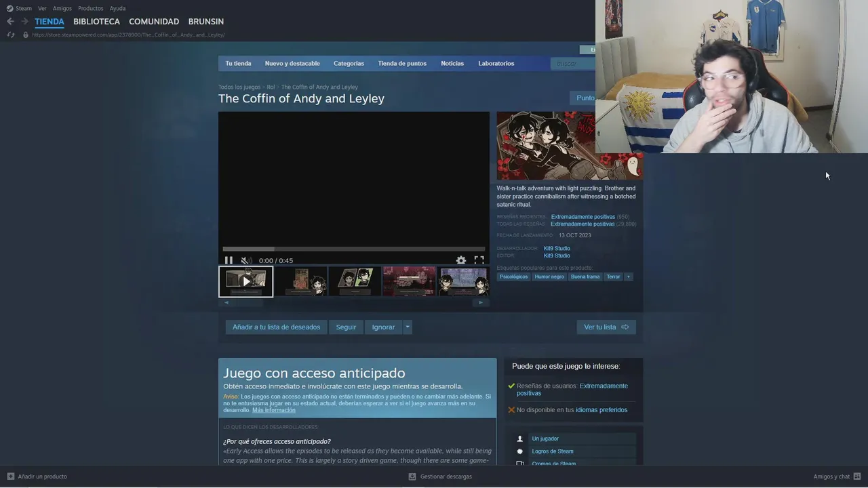Click the single-player person icon

520,439
